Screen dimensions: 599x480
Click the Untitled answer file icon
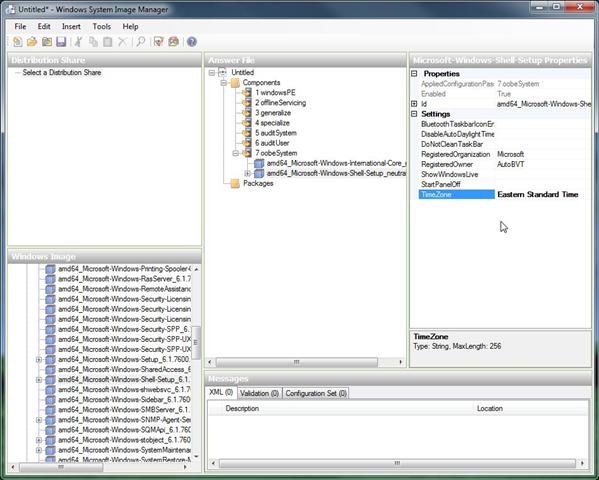[223, 72]
